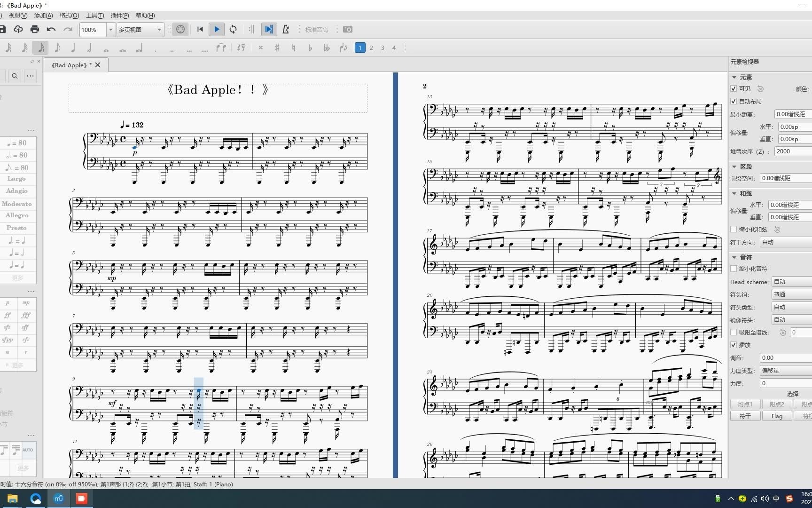Toggle 可见 (visible) checkbox
The width and height of the screenshot is (812, 508).
coord(734,88)
